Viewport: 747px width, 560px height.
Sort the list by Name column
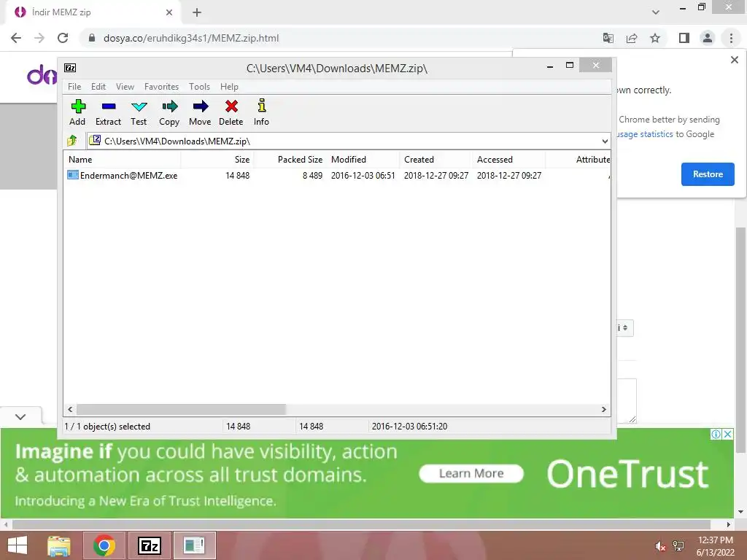click(x=123, y=160)
